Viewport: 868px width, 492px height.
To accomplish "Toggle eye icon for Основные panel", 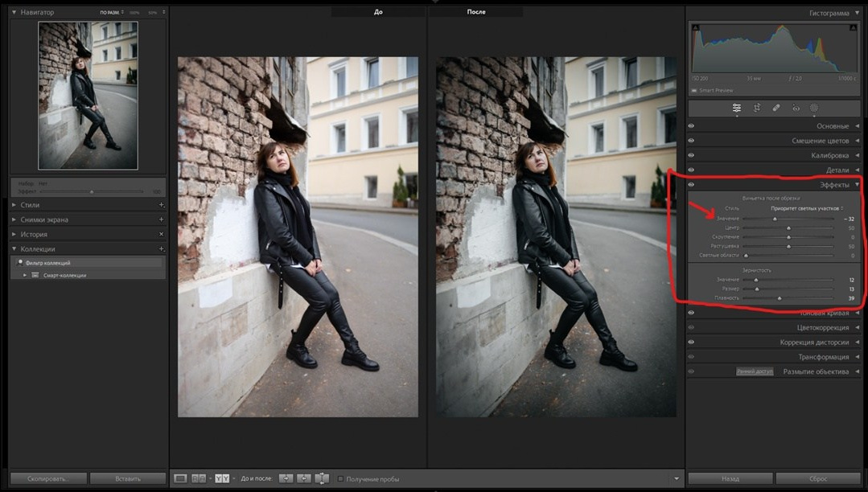I will point(691,126).
